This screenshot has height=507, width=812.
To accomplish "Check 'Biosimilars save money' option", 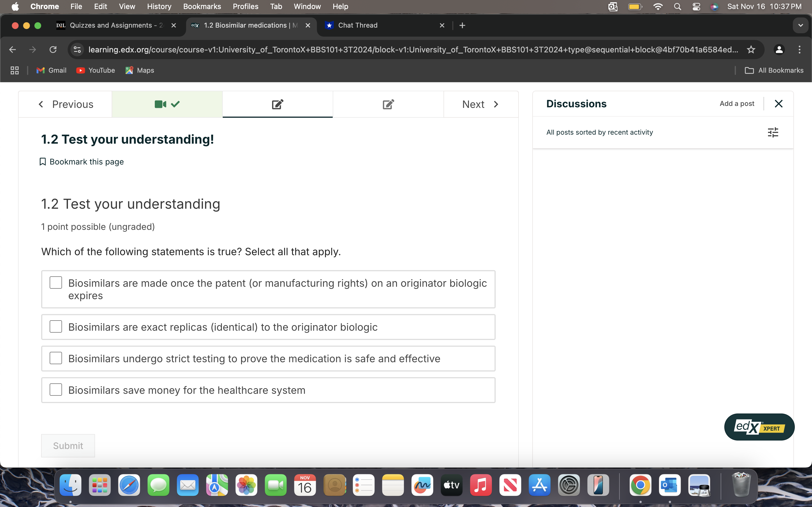I will pos(56,389).
